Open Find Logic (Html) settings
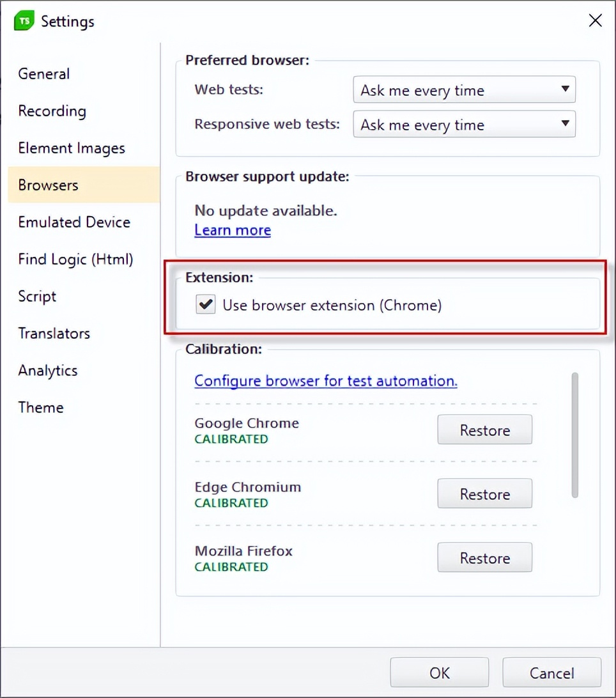The width and height of the screenshot is (616, 698). coord(75,260)
